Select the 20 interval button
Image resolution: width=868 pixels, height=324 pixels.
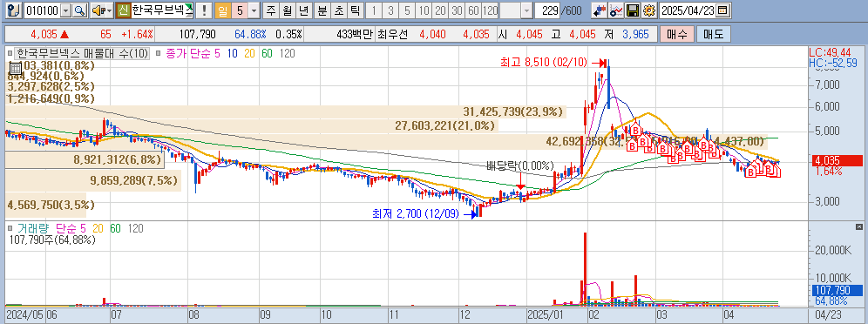tap(440, 10)
